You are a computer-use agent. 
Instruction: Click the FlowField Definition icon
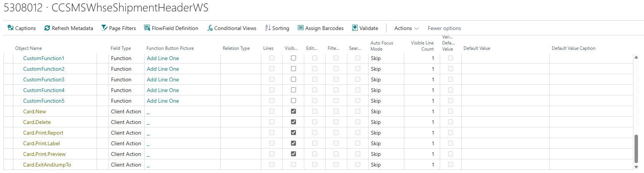tap(147, 28)
